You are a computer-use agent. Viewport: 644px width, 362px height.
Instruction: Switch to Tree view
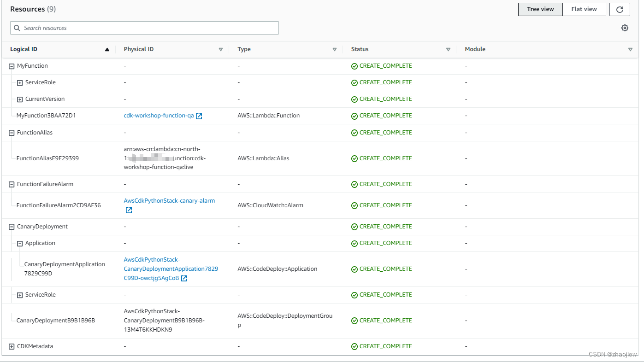point(540,9)
